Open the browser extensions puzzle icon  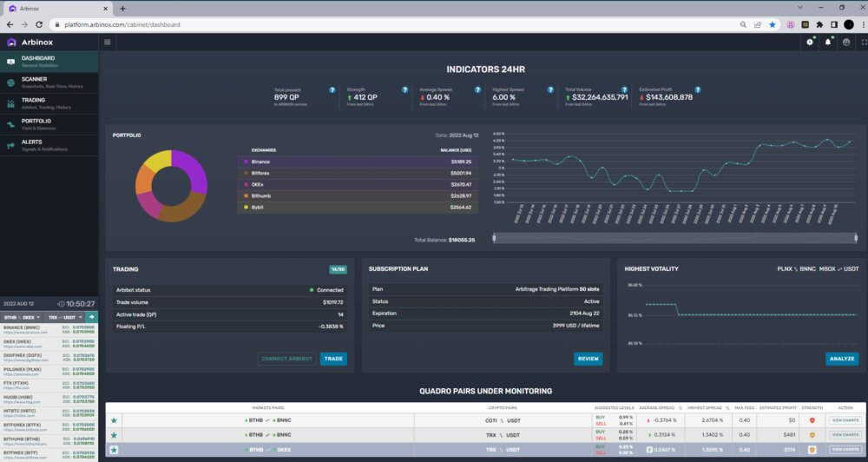[x=820, y=24]
